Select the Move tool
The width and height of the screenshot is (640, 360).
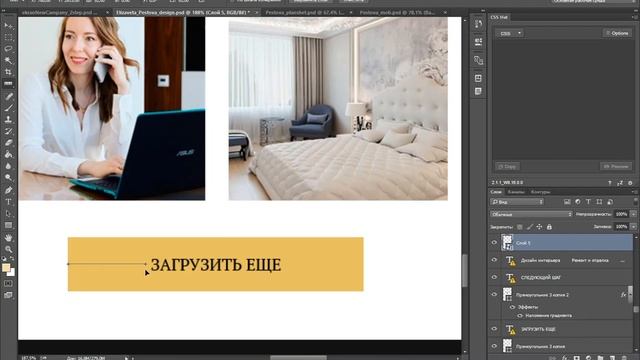8,26
